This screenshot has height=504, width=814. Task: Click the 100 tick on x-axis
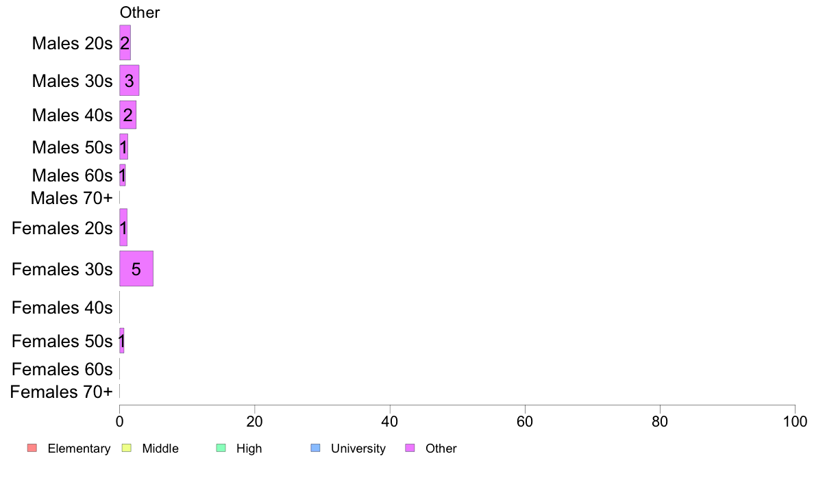(x=795, y=421)
